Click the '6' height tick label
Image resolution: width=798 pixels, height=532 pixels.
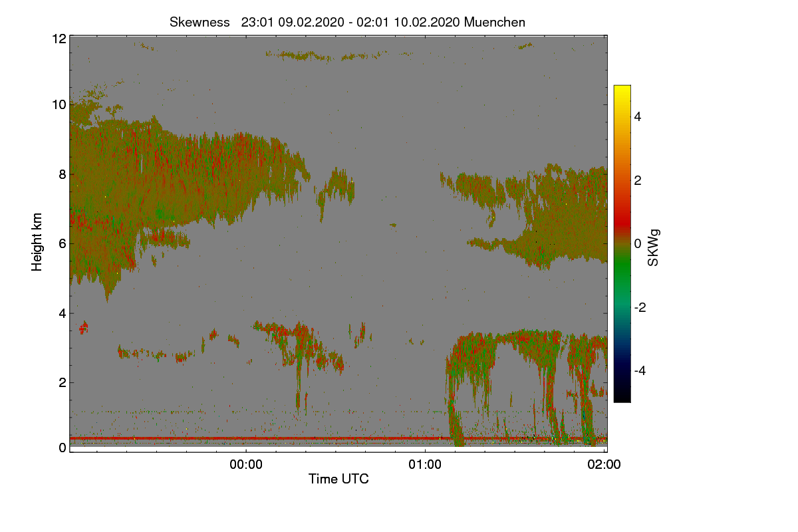click(x=63, y=243)
